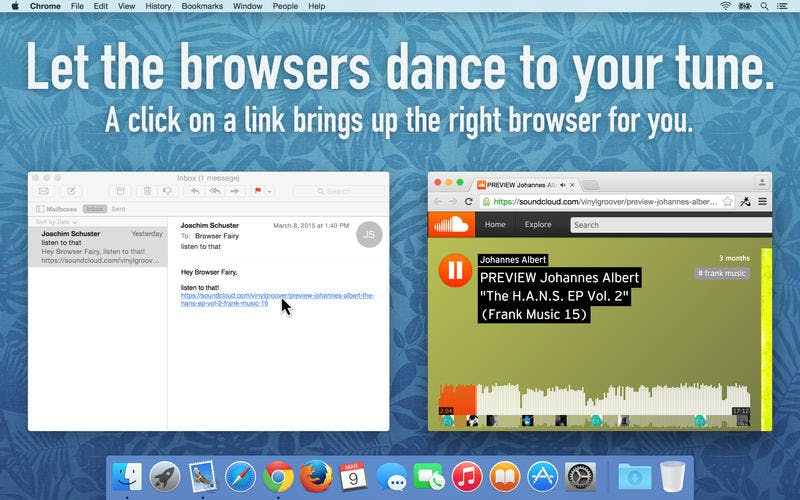Open Spotlight search in menu bar
The image size is (800, 500).
pyautogui.click(x=764, y=6)
